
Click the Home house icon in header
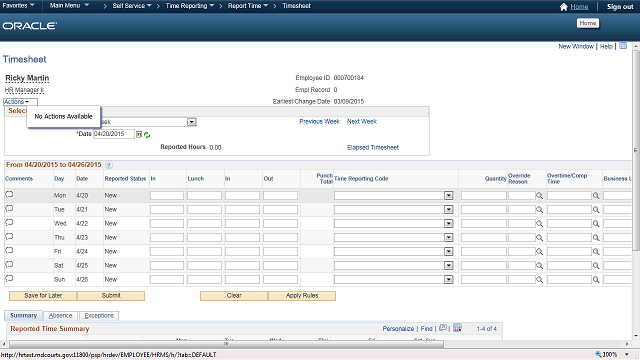[564, 7]
